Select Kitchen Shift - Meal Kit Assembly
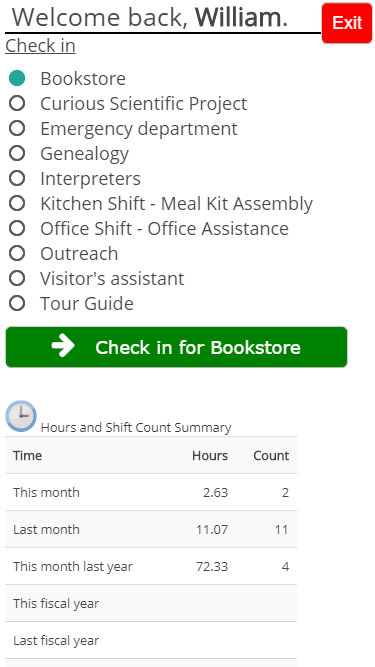This screenshot has width=375, height=667. click(x=17, y=203)
